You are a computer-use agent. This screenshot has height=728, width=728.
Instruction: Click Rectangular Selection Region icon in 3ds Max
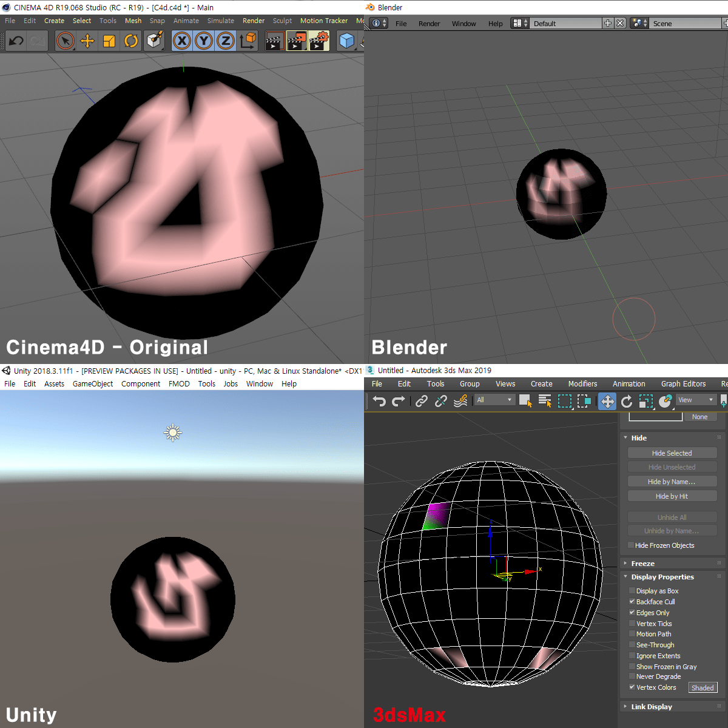[x=565, y=400]
